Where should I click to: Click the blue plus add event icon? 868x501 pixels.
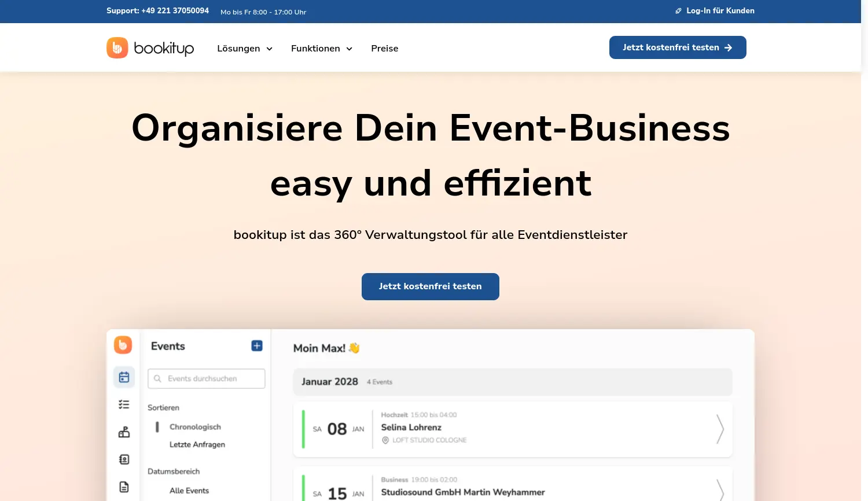257,345
